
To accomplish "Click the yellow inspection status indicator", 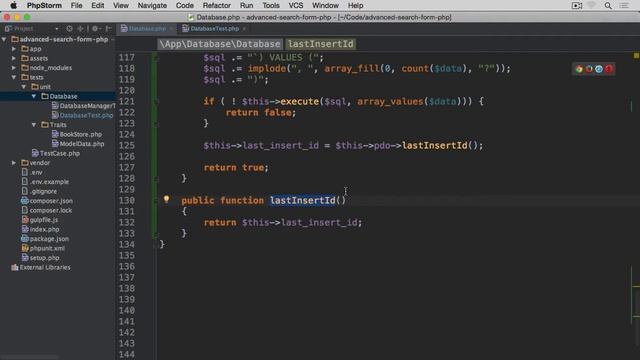I will (x=636, y=56).
